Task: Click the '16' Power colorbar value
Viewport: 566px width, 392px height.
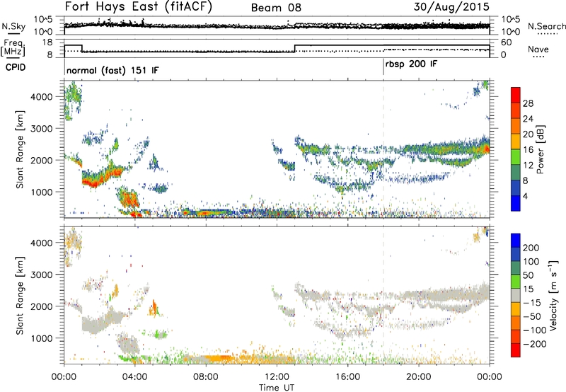Action: click(528, 150)
